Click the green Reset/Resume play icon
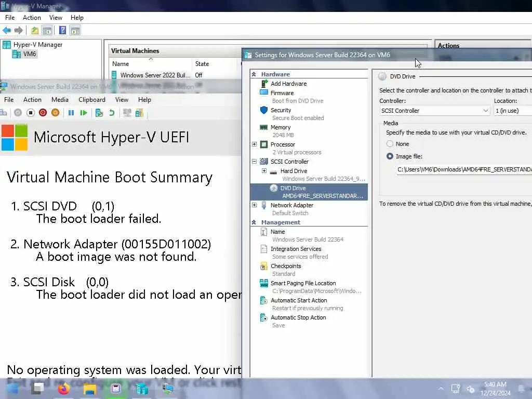Image resolution: width=532 pixels, height=399 pixels. [84, 113]
